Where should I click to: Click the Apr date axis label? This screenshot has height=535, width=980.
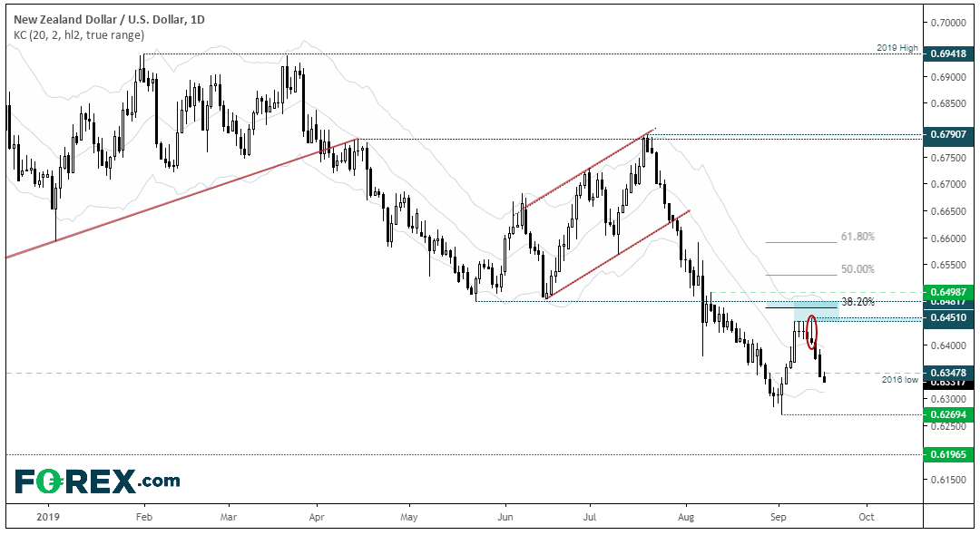pos(317,517)
